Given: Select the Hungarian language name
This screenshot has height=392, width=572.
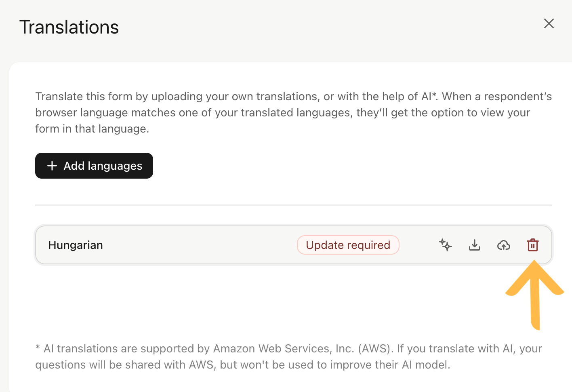Looking at the screenshot, I should coord(76,245).
